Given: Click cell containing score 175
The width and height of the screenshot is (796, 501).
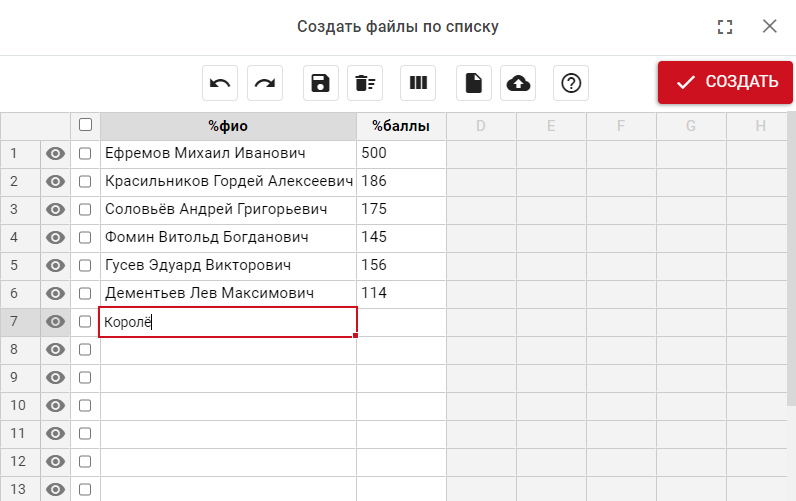Looking at the screenshot, I should [x=401, y=210].
